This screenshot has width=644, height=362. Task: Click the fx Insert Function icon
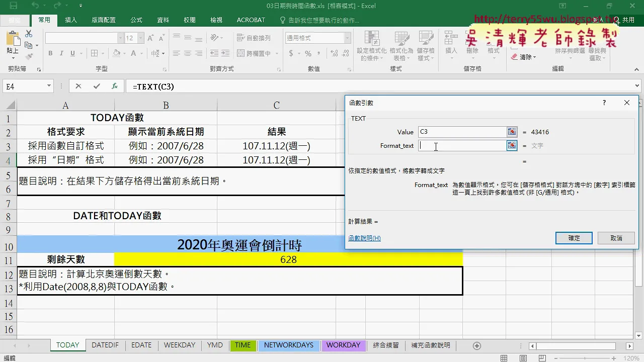pos(115,86)
